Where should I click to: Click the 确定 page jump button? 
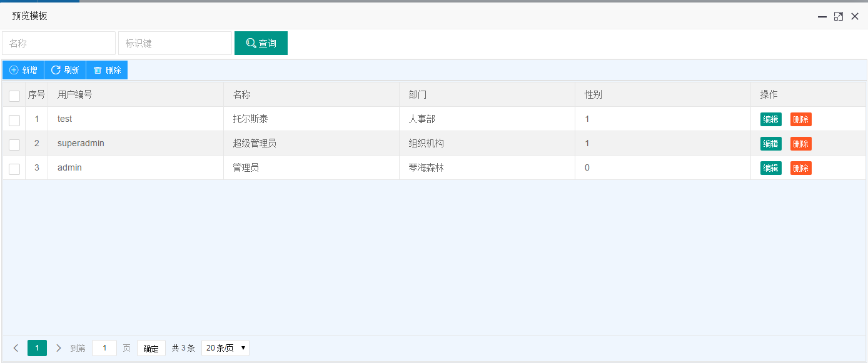pyautogui.click(x=151, y=349)
